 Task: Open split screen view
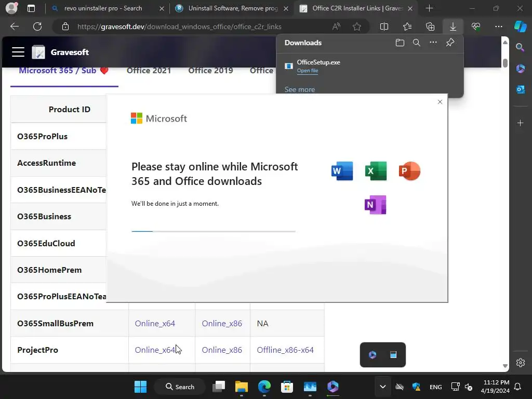pos(384,26)
